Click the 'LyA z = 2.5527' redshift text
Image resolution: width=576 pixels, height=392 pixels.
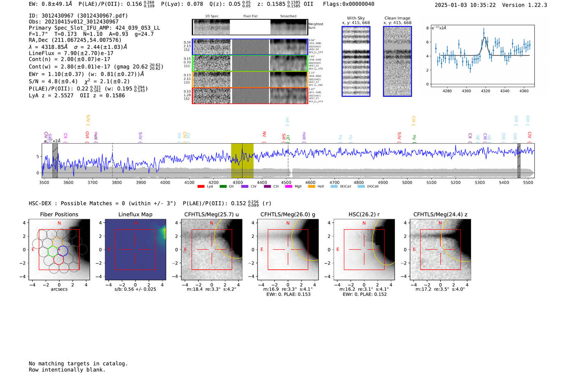(51, 95)
